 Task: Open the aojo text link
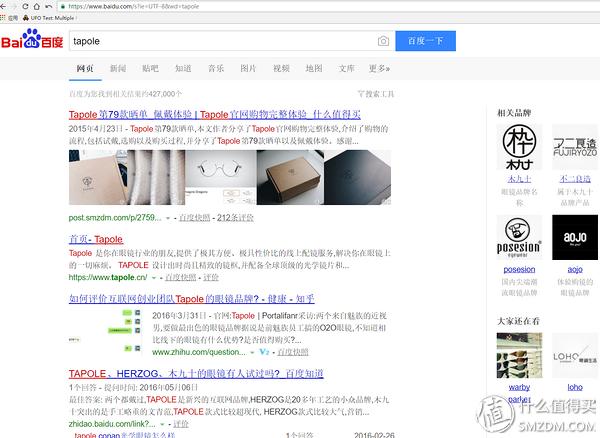pos(575,269)
